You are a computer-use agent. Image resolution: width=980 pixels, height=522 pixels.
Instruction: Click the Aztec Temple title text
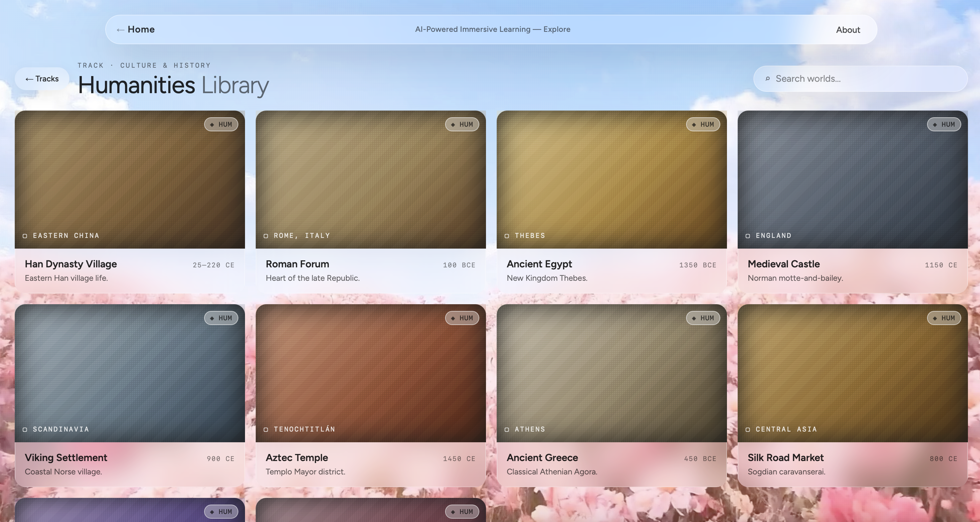coord(296,457)
